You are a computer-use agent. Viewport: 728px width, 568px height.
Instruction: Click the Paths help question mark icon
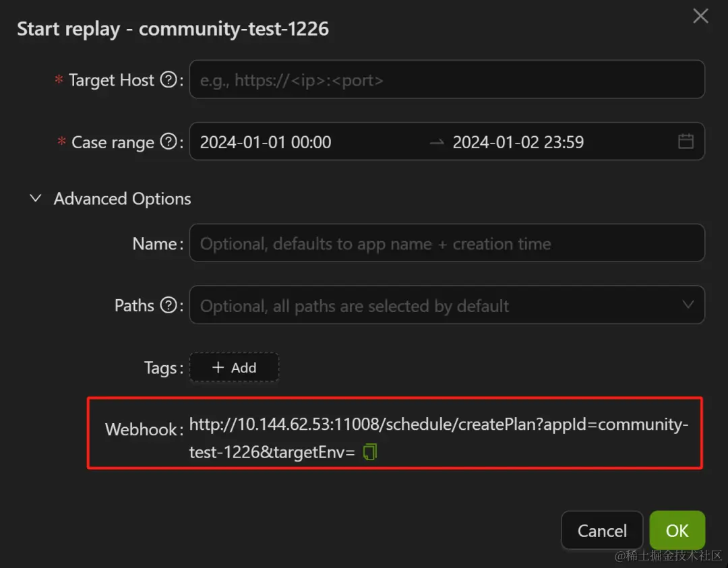click(x=169, y=305)
